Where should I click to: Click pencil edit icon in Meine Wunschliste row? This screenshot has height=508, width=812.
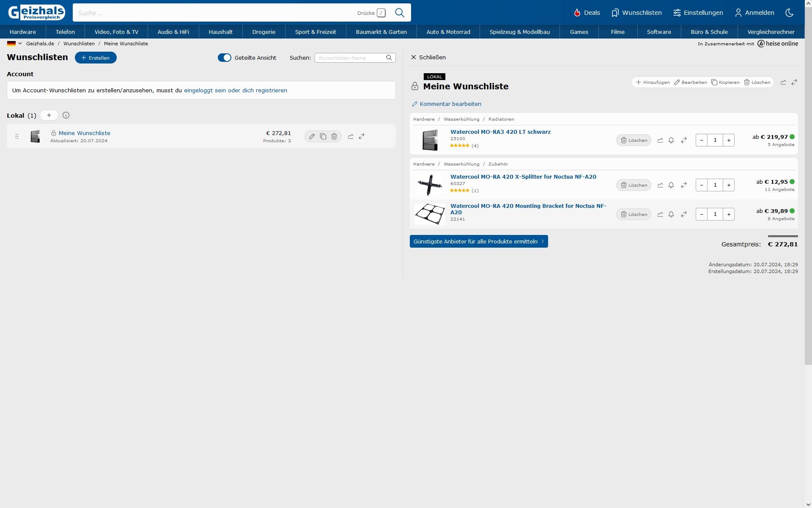tap(312, 136)
